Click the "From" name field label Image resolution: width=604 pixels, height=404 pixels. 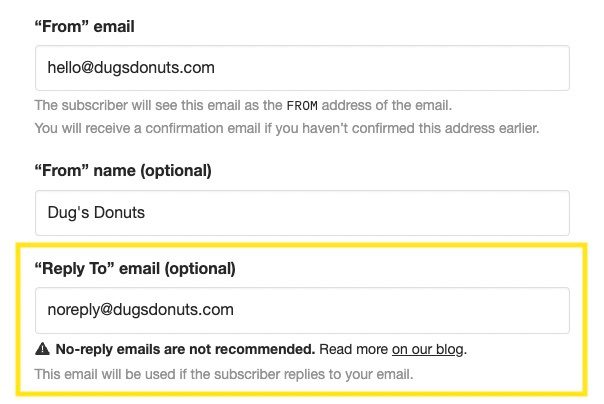[x=123, y=171]
